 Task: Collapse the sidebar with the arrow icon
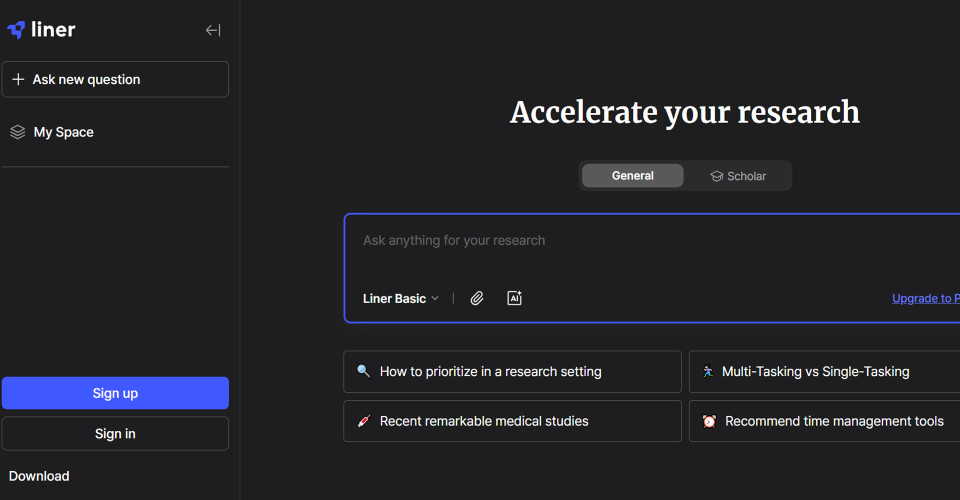212,30
